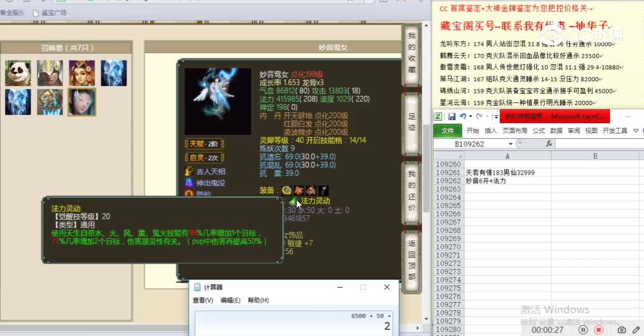Click the green 法力灵动 skill icon
This screenshot has height=336, width=644.
pyautogui.click(x=294, y=201)
